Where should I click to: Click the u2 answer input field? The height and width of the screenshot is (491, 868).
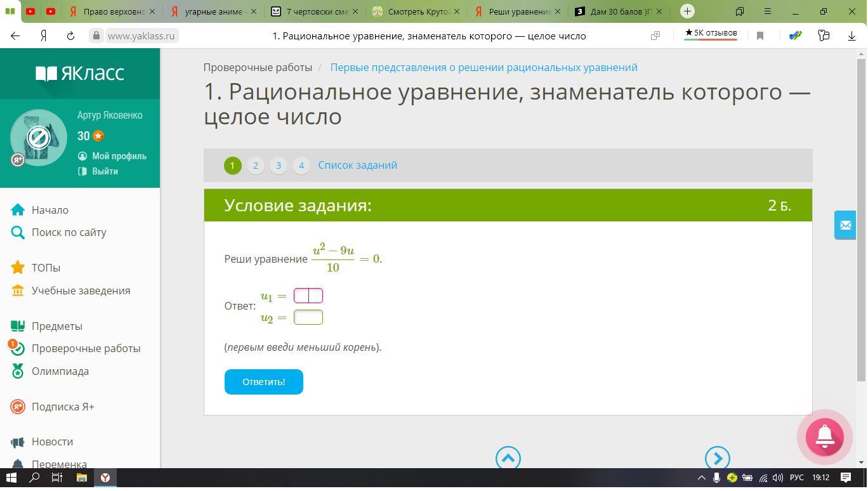[x=308, y=317]
